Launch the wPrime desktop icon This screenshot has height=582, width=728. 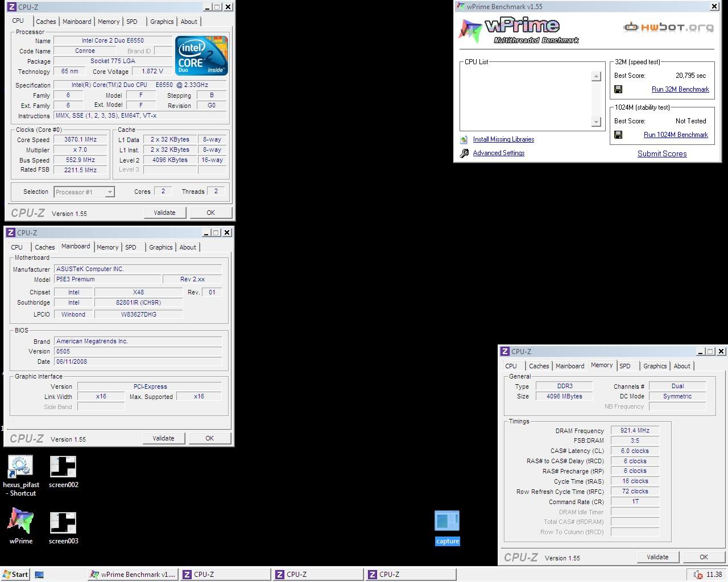21,526
